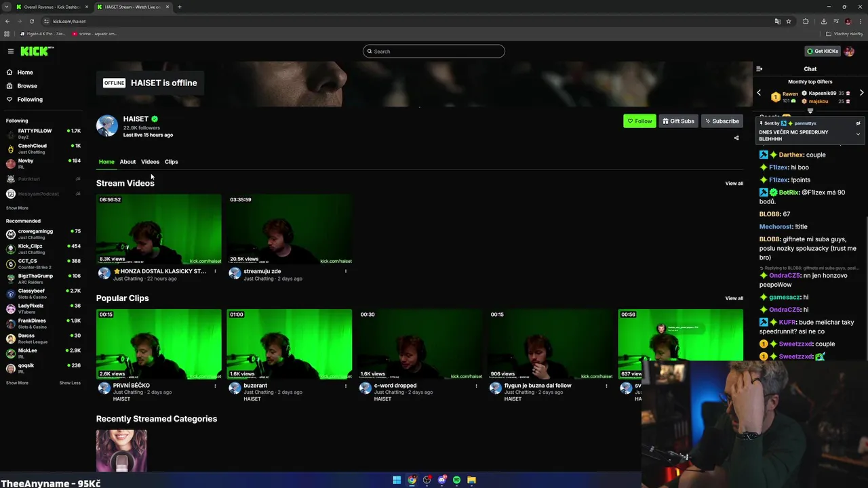View all Popular Clips
868x488 pixels.
[x=734, y=298]
